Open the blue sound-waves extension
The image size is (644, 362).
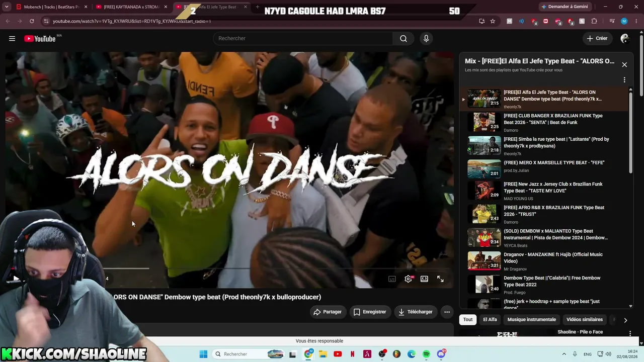coord(521,21)
